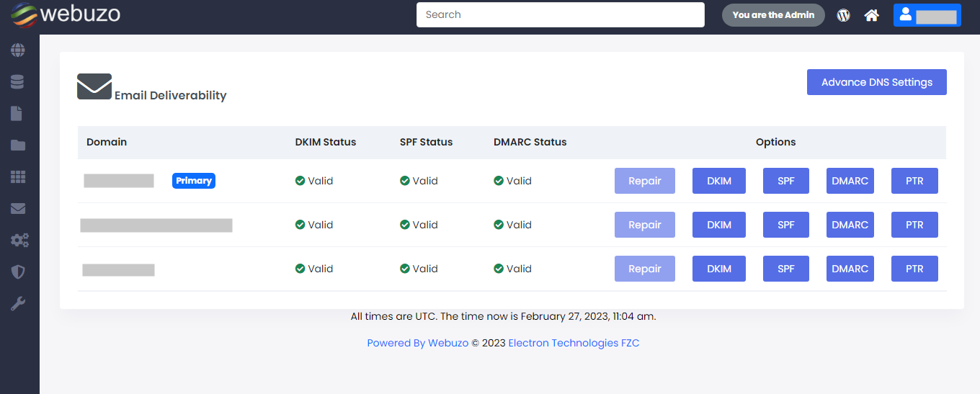Image resolution: width=980 pixels, height=394 pixels.
Task: Focus the Search input field
Action: tap(560, 14)
